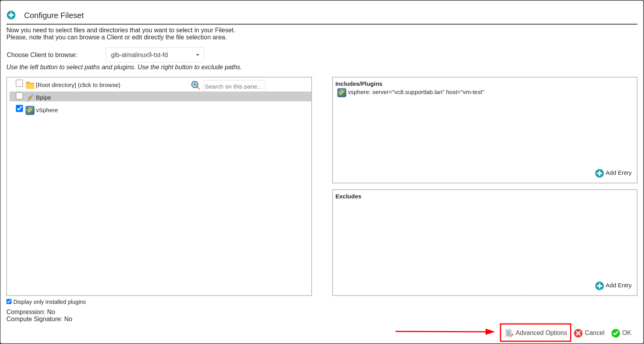Click the Root directory folder icon
The height and width of the screenshot is (344, 644).
tap(30, 85)
